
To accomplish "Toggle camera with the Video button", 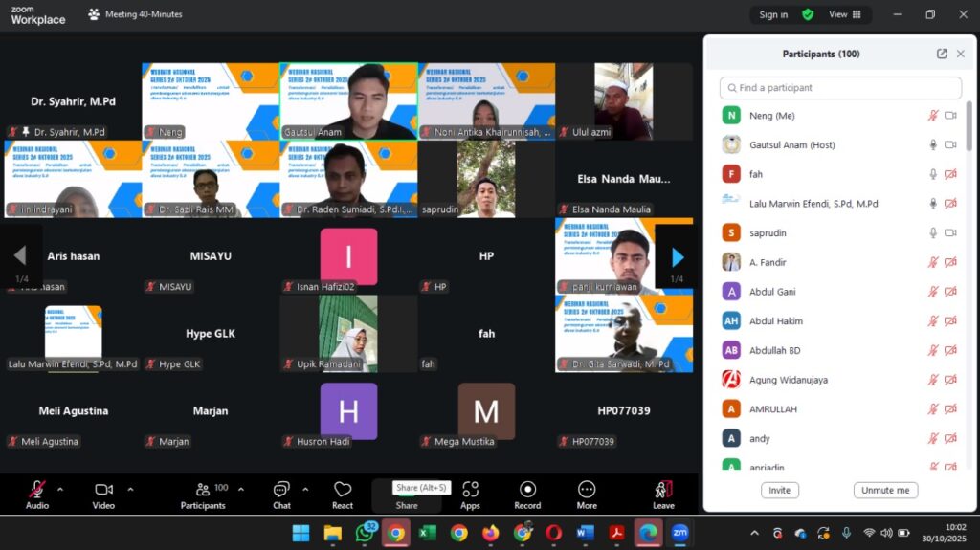I will (x=103, y=493).
